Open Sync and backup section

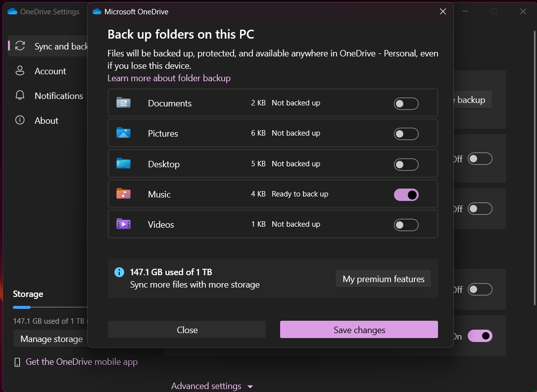click(x=48, y=46)
